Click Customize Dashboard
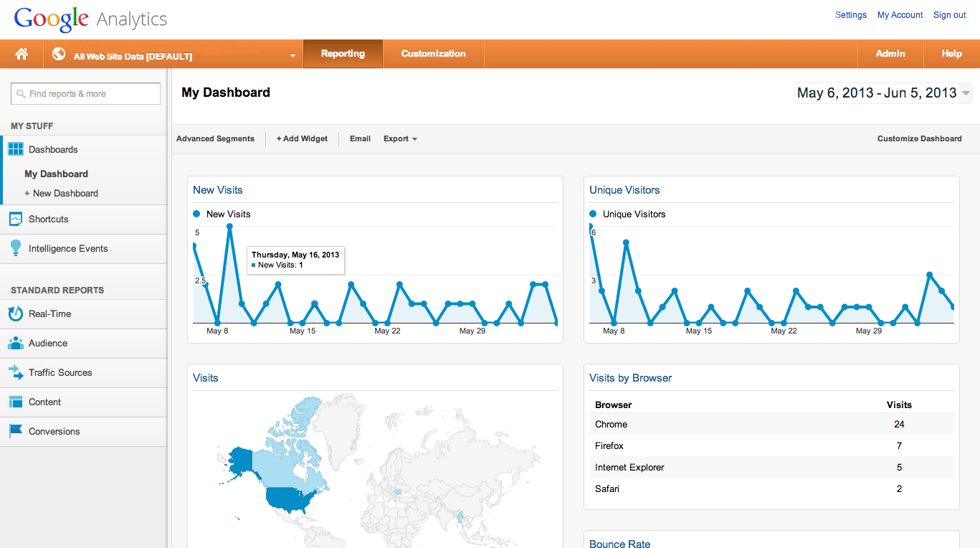This screenshot has height=548, width=980. (920, 138)
